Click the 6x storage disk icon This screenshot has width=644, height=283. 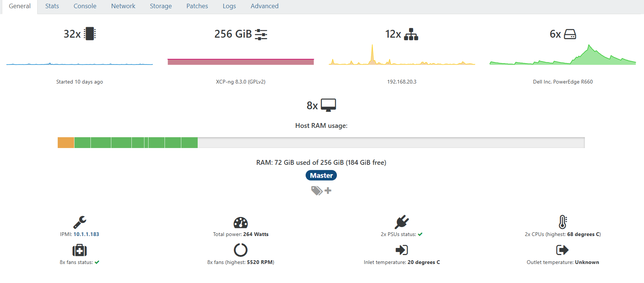[x=570, y=34]
